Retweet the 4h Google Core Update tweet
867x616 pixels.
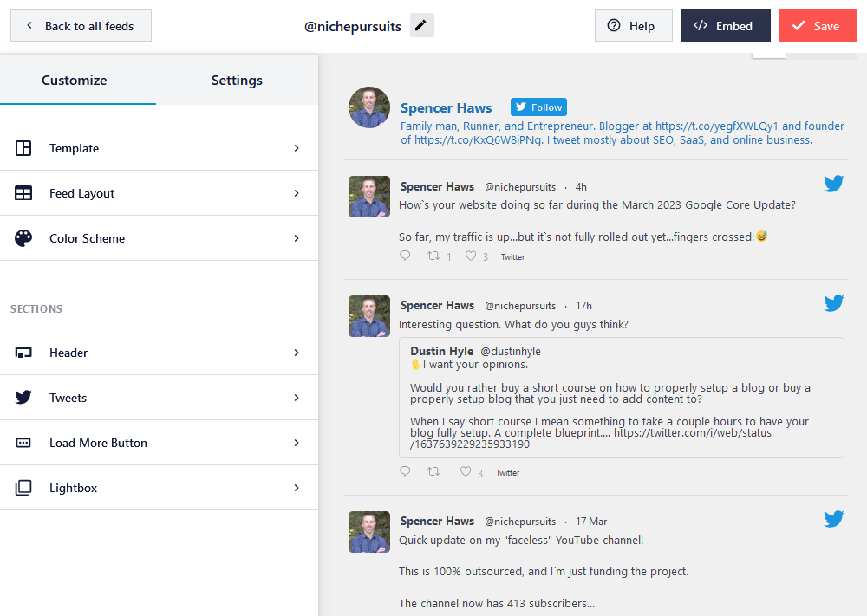point(433,256)
